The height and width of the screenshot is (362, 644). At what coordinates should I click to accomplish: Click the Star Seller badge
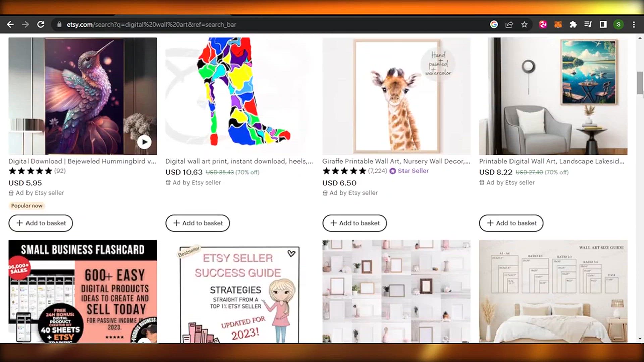click(x=409, y=171)
